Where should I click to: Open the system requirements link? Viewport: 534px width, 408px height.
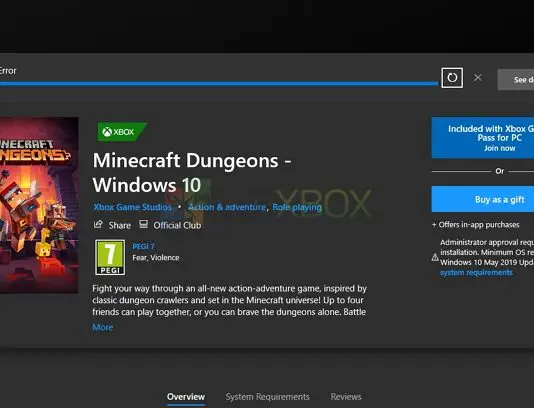(x=476, y=272)
